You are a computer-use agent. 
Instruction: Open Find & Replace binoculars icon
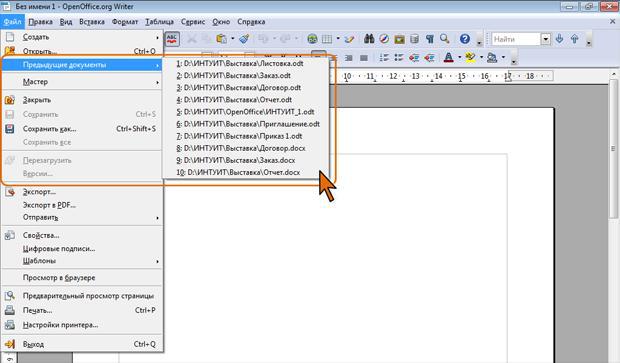[369, 39]
